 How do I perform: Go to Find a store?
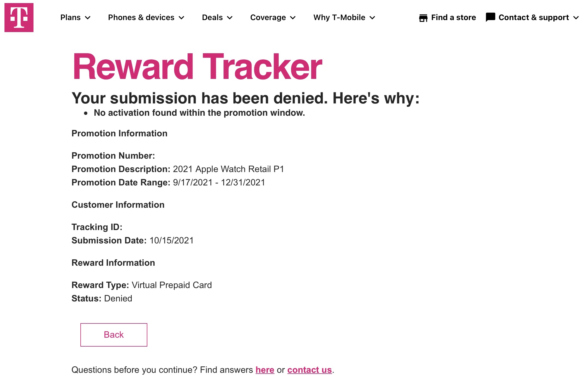[x=453, y=18]
